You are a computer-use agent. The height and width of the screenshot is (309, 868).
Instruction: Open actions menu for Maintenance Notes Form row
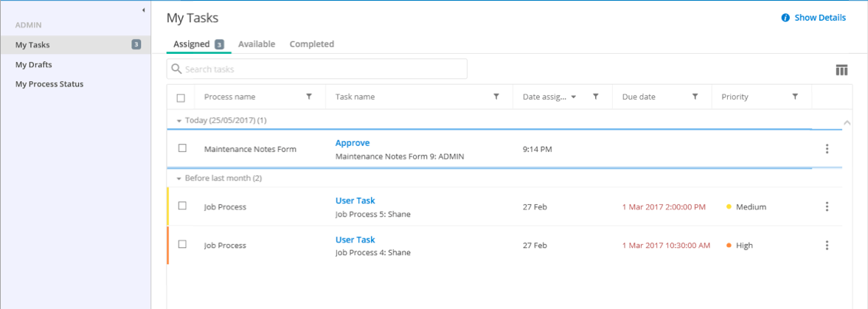pyautogui.click(x=827, y=149)
